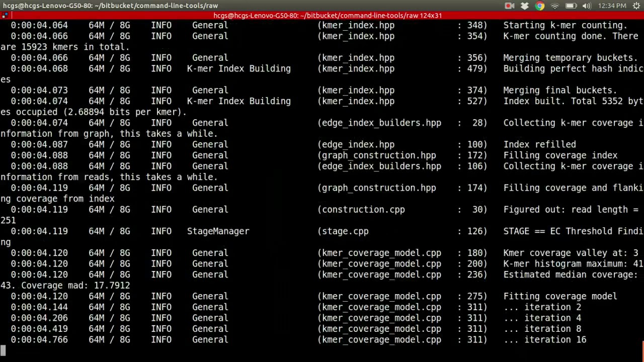Image resolution: width=644 pixels, height=362 pixels.
Task: Open the Wi-Fi network menu
Action: click(x=555, y=6)
